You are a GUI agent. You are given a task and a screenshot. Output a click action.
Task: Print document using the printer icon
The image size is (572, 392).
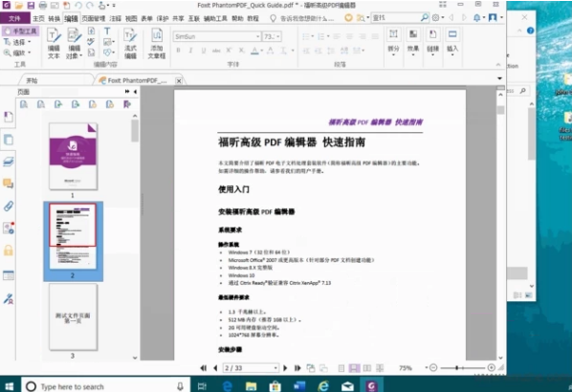43,6
